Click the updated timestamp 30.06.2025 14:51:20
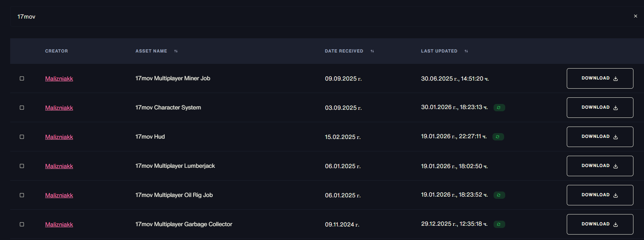This screenshot has height=240, width=644. tap(455, 79)
